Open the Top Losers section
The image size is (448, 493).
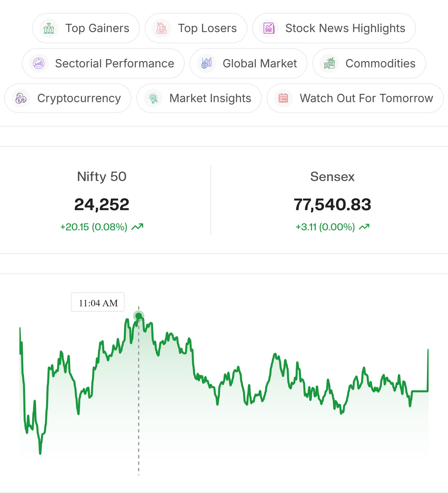(196, 28)
